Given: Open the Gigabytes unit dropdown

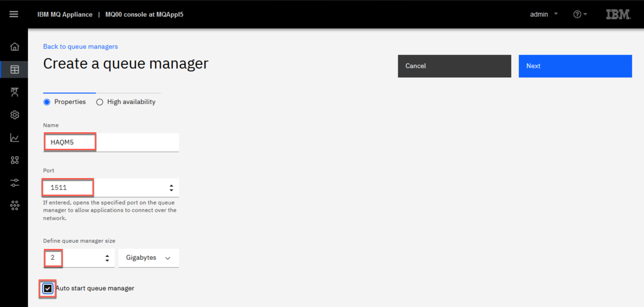Looking at the screenshot, I should (149, 258).
